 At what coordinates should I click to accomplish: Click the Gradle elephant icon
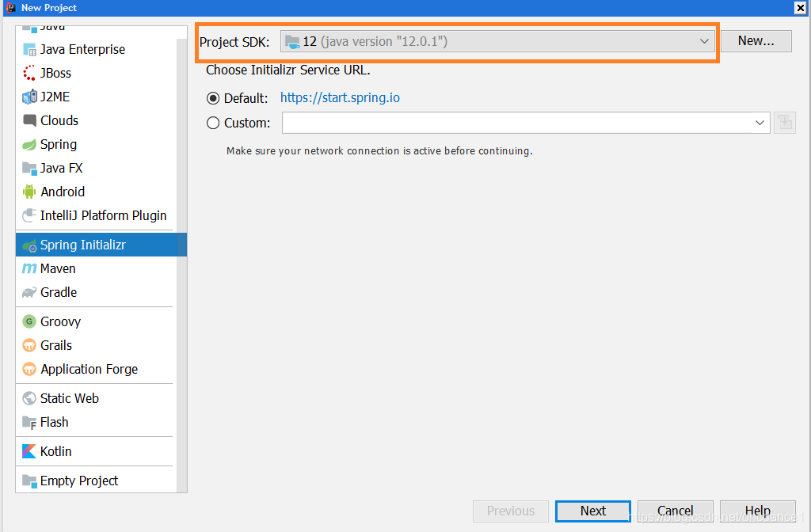click(29, 293)
